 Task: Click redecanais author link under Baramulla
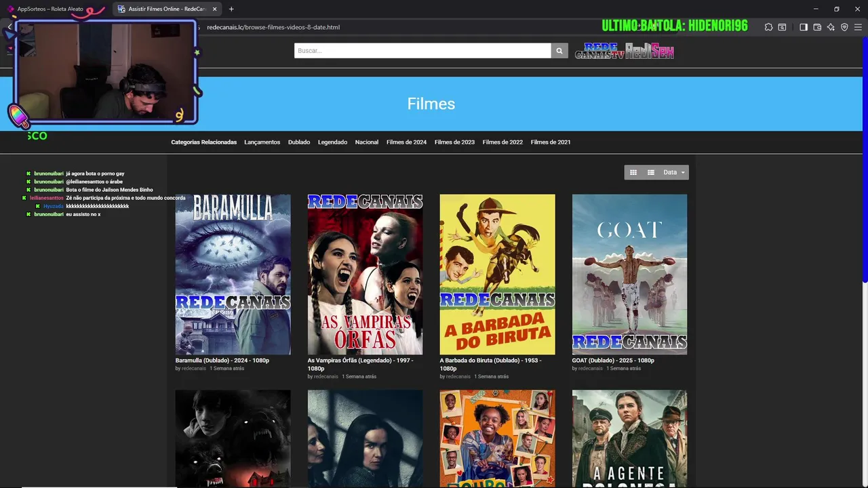click(x=194, y=369)
